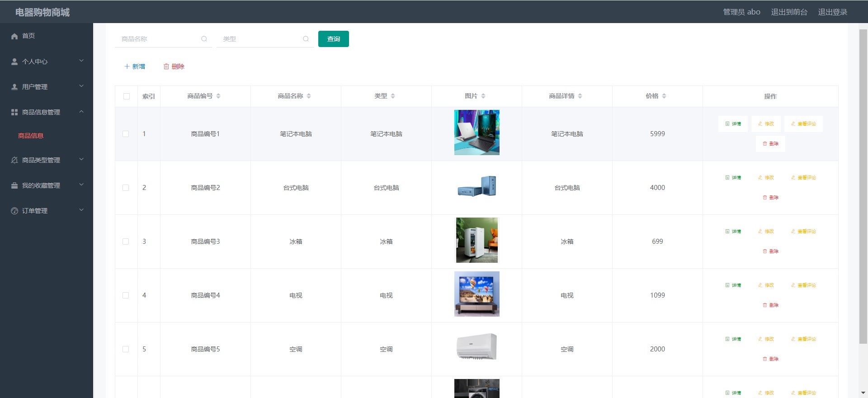Viewport: 868px width, 398px height.
Task: Click 退出登录 in the top bar
Action: (832, 12)
